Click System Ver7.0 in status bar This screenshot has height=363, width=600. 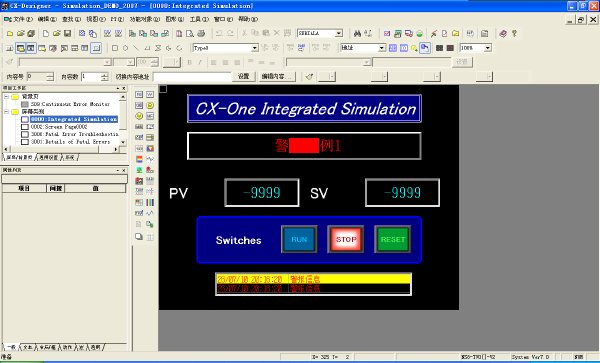(530, 357)
